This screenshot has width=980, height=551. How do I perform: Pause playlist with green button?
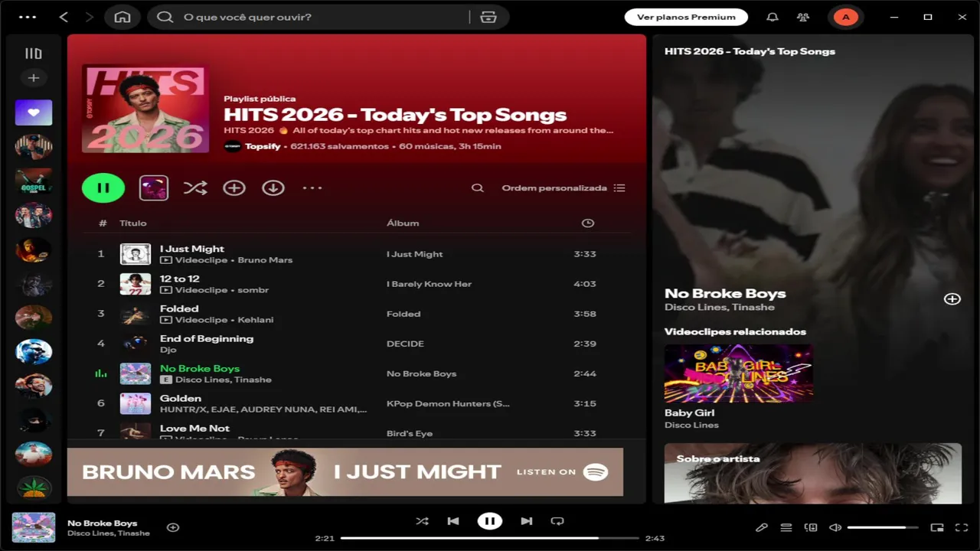103,187
